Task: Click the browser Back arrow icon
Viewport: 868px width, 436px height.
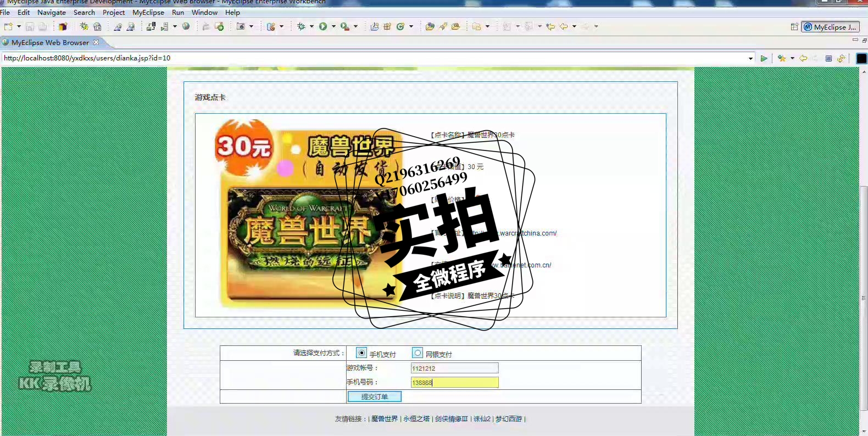Action: 803,58
